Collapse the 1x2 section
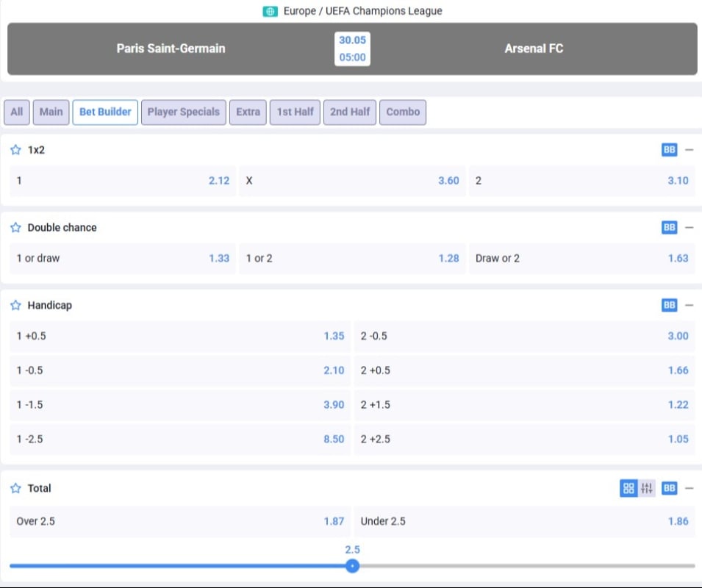 pyautogui.click(x=690, y=150)
